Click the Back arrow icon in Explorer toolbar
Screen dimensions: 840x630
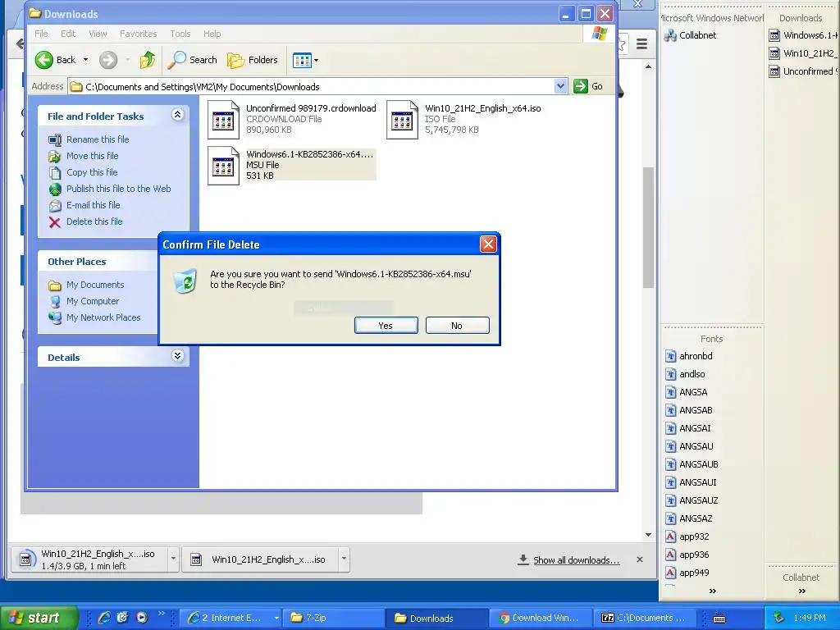(44, 60)
